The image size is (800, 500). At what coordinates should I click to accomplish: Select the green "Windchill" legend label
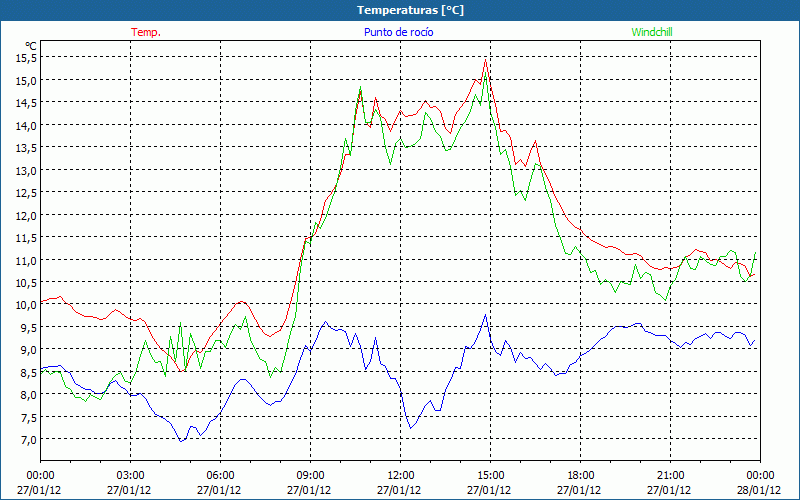click(652, 32)
